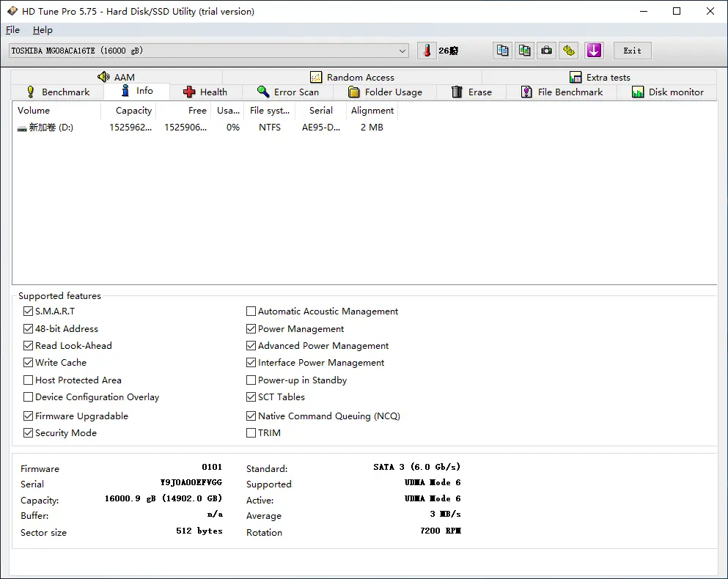Open the Health tab with red cross
The height and width of the screenshot is (579, 728).
[205, 92]
